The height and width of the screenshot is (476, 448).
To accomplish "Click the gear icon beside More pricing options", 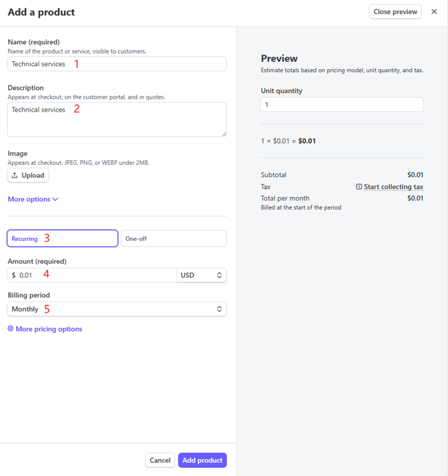I will pyautogui.click(x=11, y=329).
